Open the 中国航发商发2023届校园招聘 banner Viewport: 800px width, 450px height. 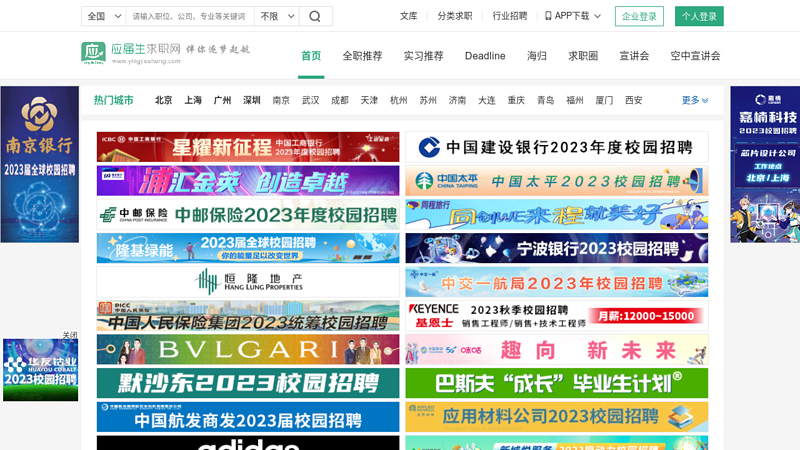248,416
